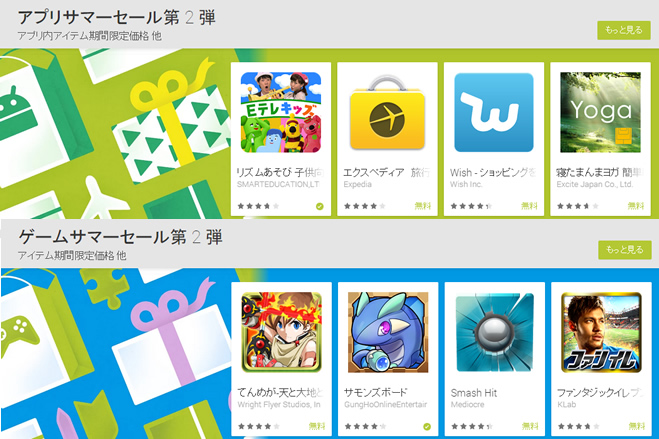659x439 pixels.
Task: Open the てんめが game icon
Action: 282,332
